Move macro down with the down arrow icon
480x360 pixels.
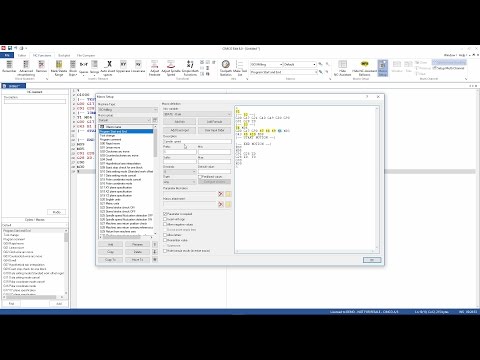155,252
